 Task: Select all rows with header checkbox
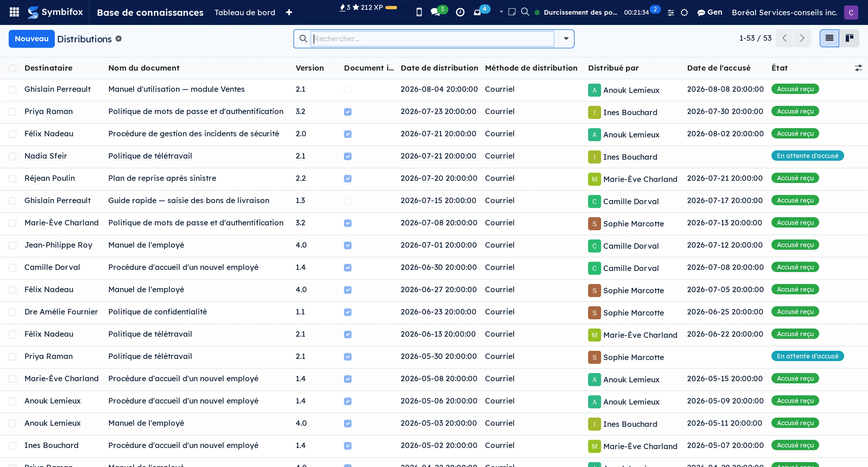coord(12,68)
